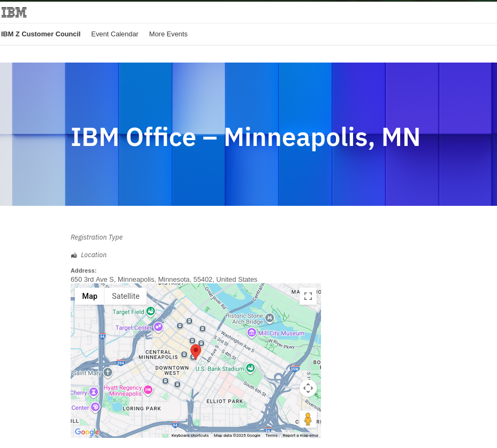This screenshot has height=448, width=497.
Task: Click the map pan control icon
Action: 308,388
